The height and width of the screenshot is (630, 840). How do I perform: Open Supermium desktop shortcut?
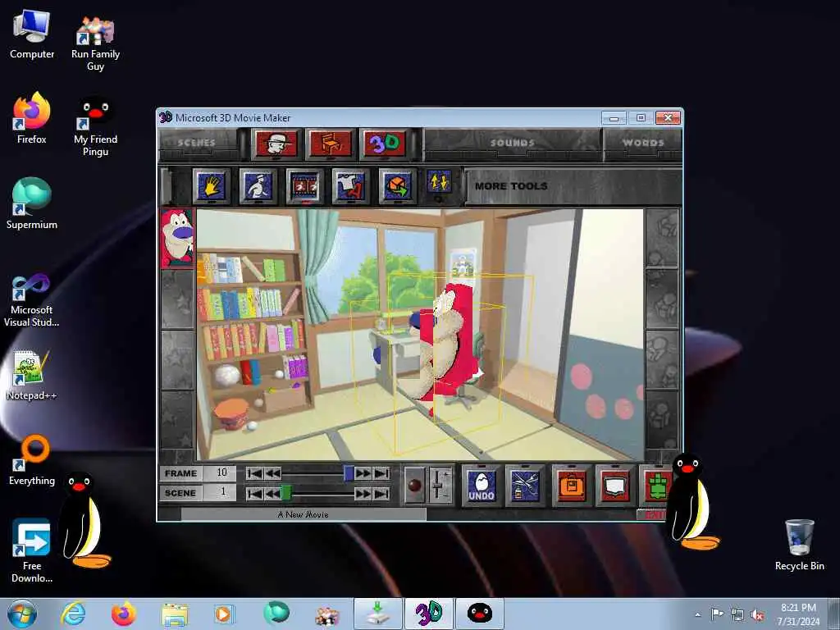pyautogui.click(x=32, y=203)
